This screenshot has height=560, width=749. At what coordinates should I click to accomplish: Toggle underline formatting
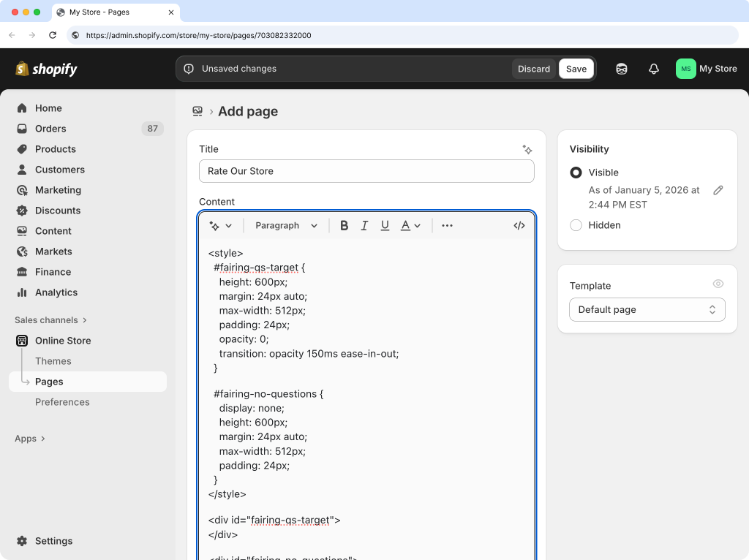click(x=385, y=225)
